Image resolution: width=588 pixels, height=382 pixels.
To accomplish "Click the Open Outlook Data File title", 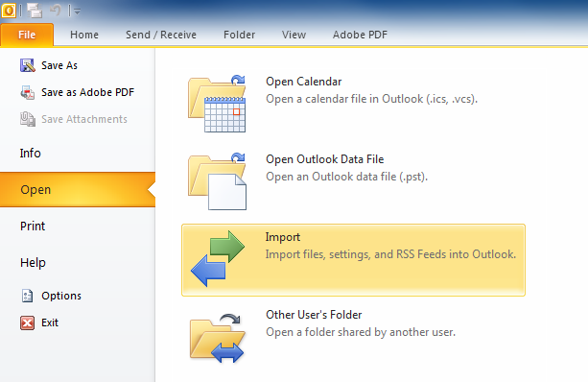I will (325, 159).
